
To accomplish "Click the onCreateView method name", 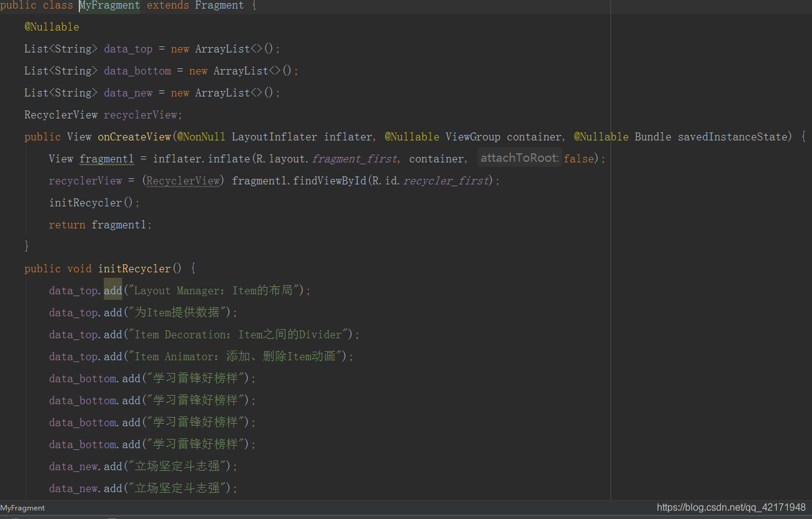I will click(x=134, y=137).
